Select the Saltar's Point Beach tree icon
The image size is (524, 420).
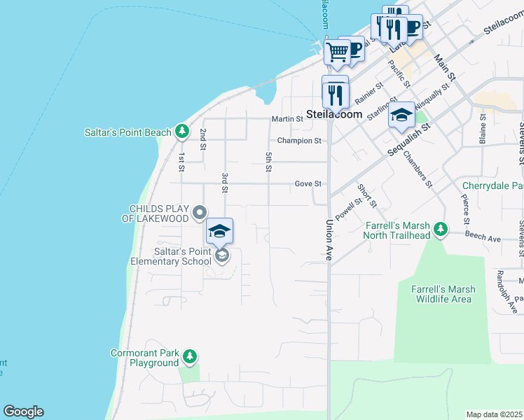coord(182,131)
